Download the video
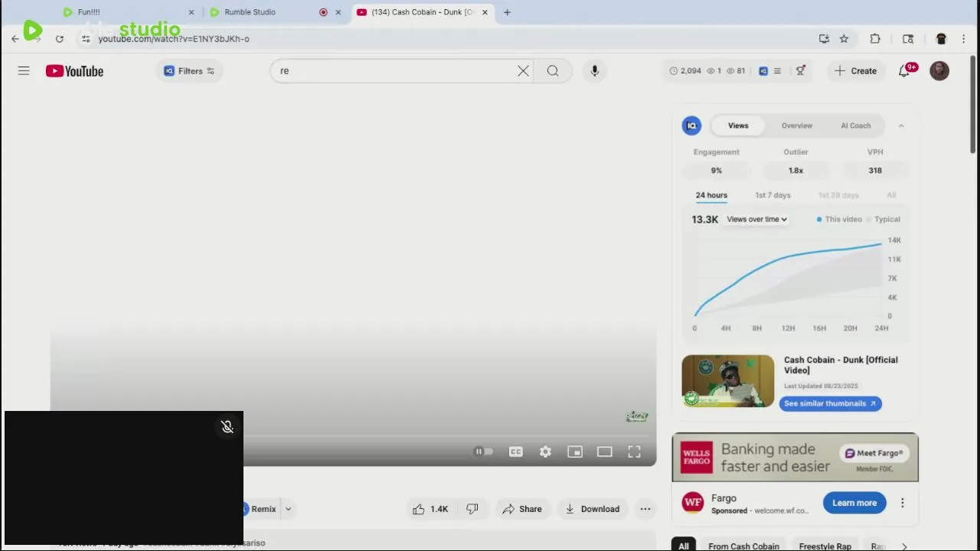This screenshot has height=551, width=980. (x=592, y=509)
